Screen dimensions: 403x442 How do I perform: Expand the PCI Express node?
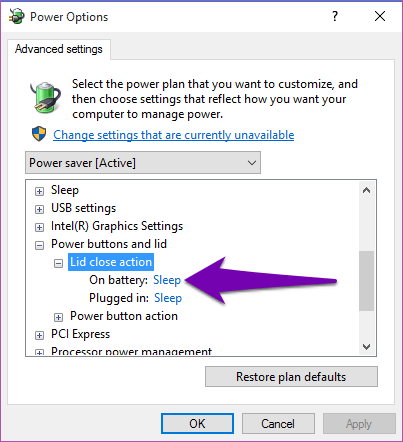[x=39, y=335]
